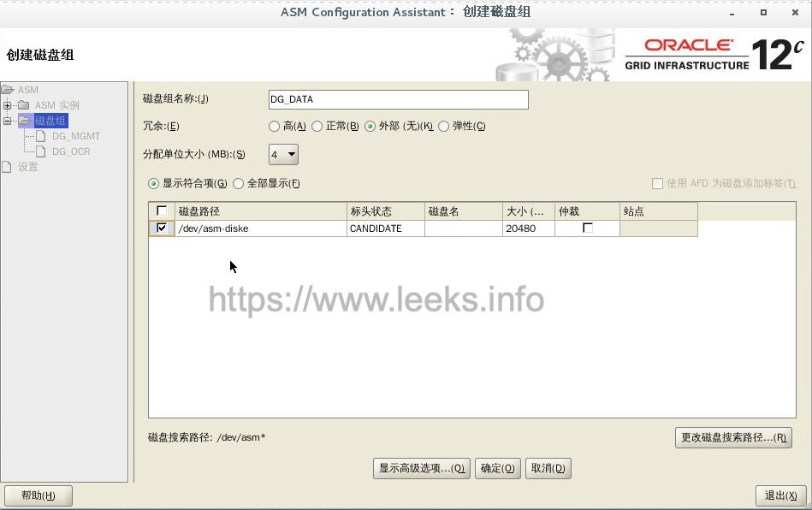Collapse the 磁盘组 tree node
Viewport: 812px width, 510px height.
click(7, 121)
